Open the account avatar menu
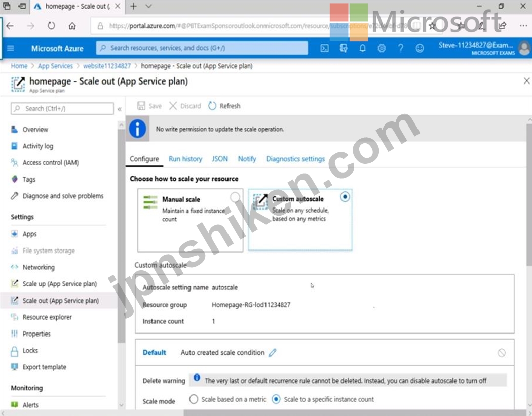Viewport: 532px width, 416px height. click(524, 48)
